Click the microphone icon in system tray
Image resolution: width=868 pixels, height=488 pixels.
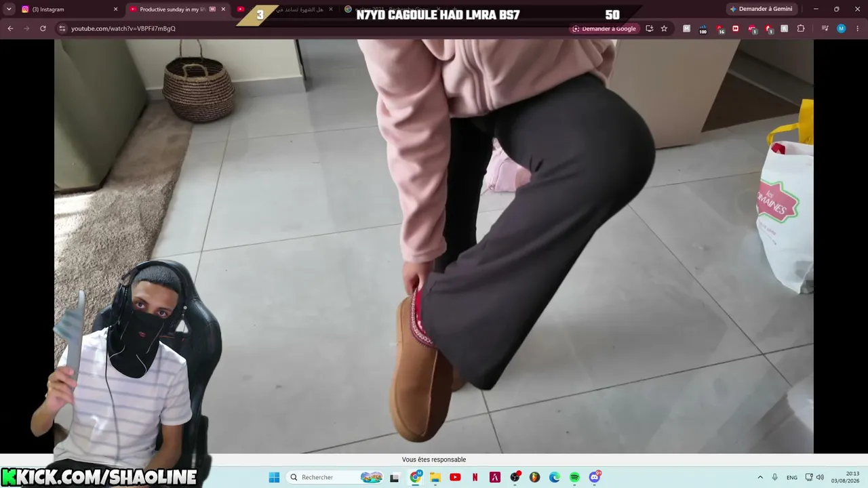coord(775,477)
